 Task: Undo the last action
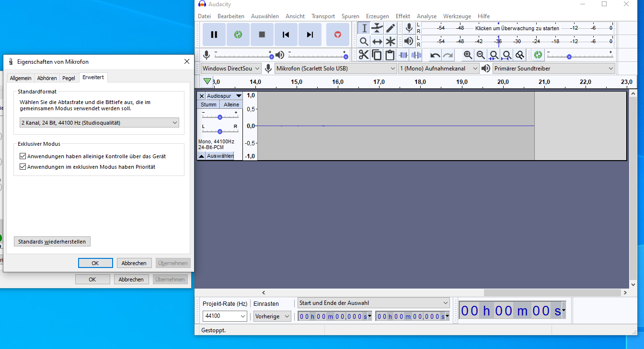[435, 55]
